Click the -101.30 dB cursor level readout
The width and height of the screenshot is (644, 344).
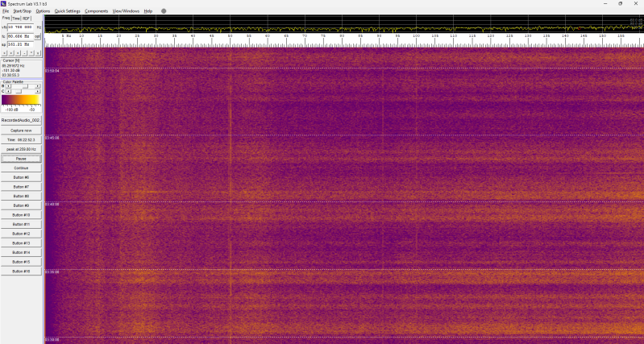11,70
